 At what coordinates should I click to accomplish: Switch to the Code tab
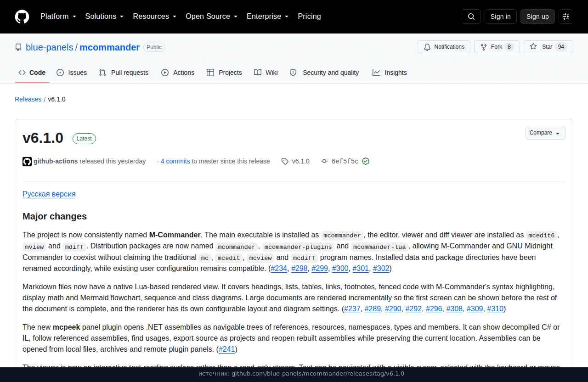pos(32,73)
